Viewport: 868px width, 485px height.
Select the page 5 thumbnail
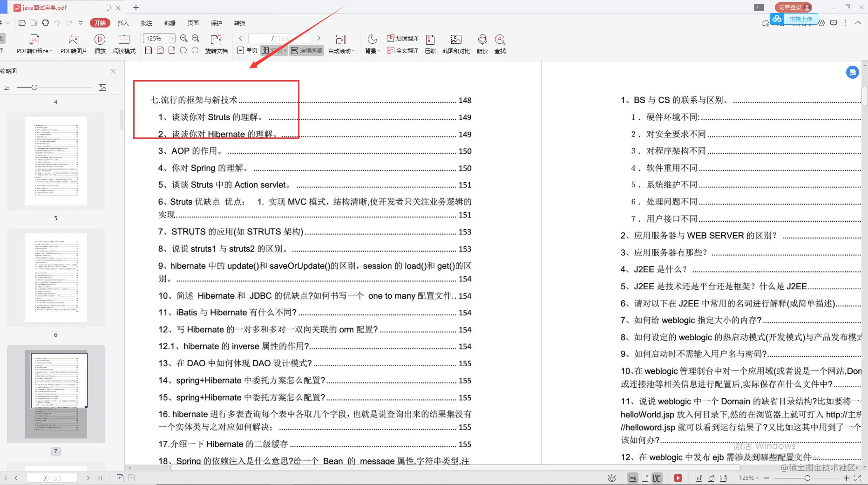point(56,161)
